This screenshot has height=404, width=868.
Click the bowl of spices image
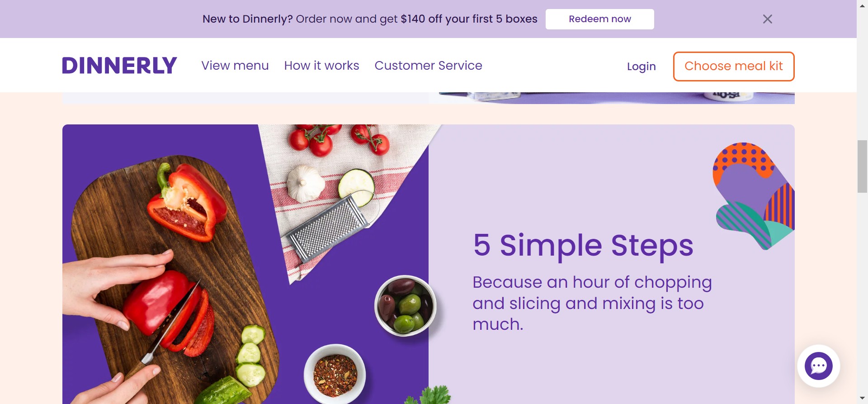coord(335,374)
